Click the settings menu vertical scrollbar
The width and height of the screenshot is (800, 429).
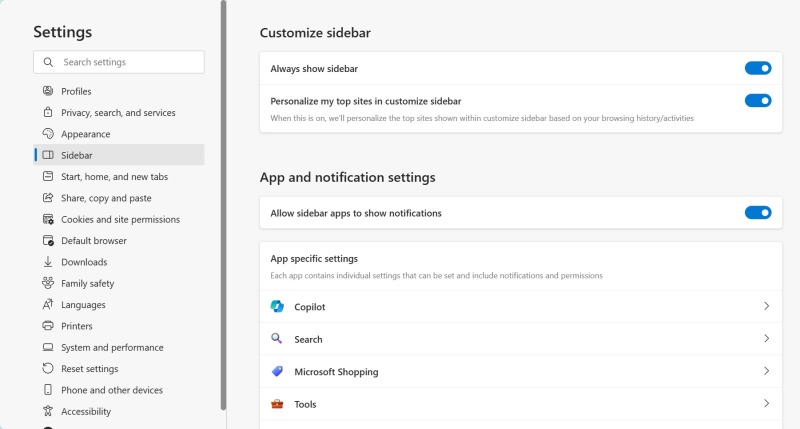coord(223,205)
